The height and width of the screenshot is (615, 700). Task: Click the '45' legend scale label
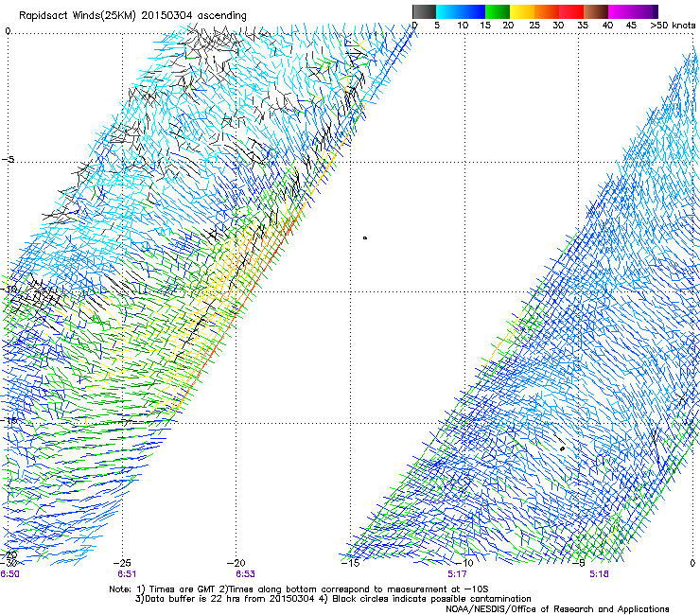coord(631,26)
